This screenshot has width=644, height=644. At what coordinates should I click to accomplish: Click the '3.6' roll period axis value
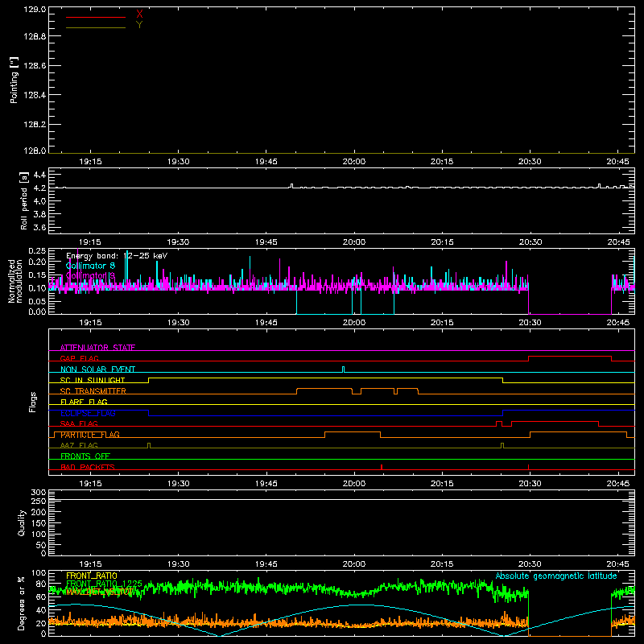tap(39, 228)
